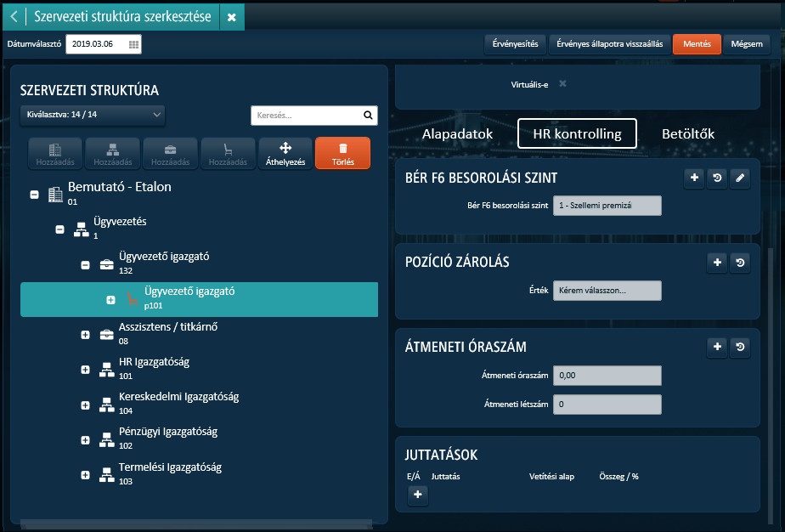Switch to the Alapadatok tab

(457, 133)
